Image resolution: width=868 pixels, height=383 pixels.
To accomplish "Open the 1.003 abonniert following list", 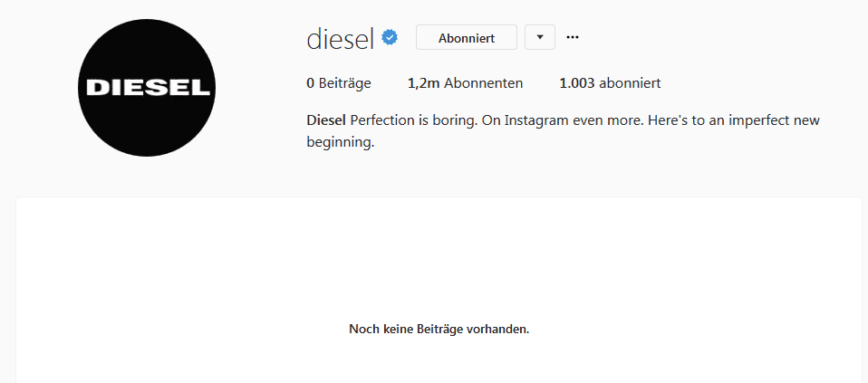I will (x=610, y=83).
